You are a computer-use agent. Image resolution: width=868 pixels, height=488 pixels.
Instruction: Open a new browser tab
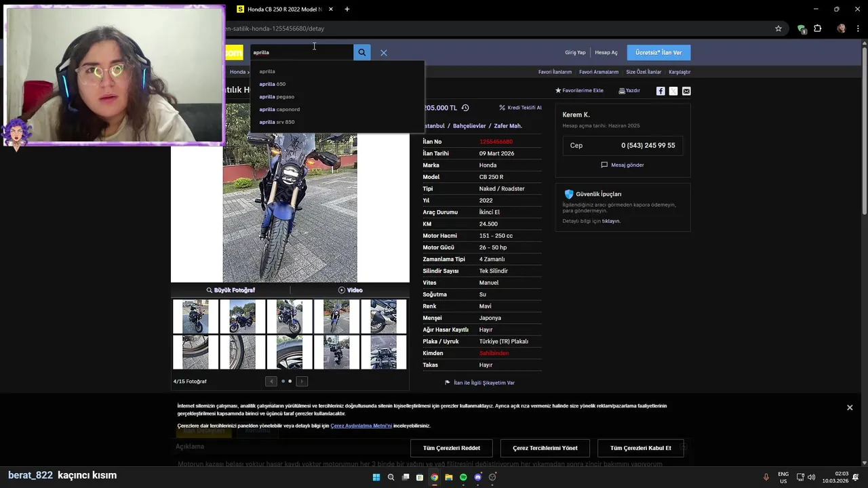click(x=347, y=9)
